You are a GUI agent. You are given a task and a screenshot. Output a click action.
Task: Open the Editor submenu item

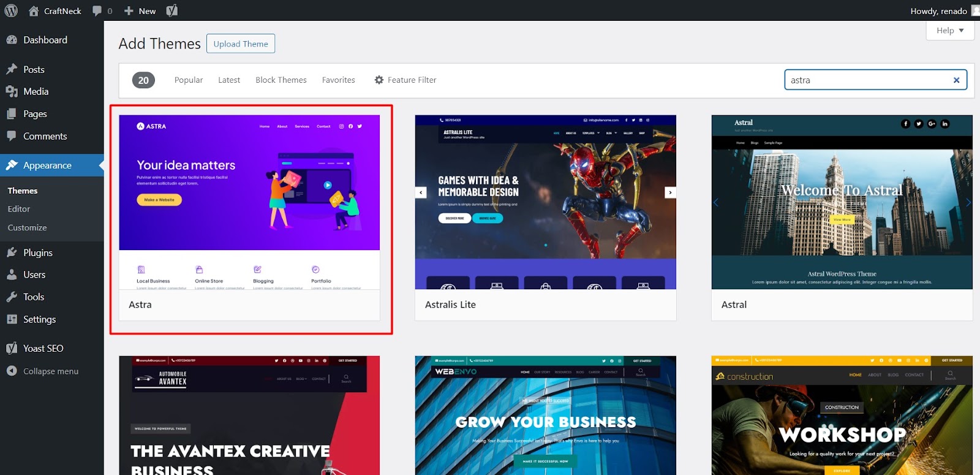(19, 209)
